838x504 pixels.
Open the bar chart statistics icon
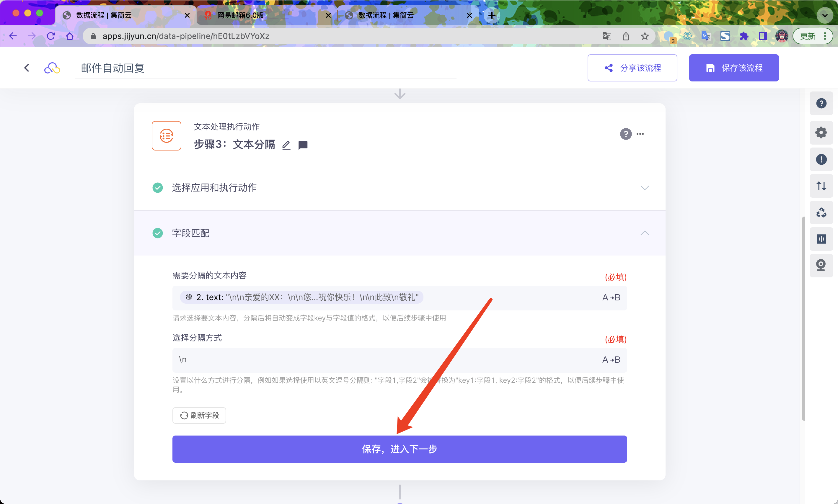pos(821,239)
